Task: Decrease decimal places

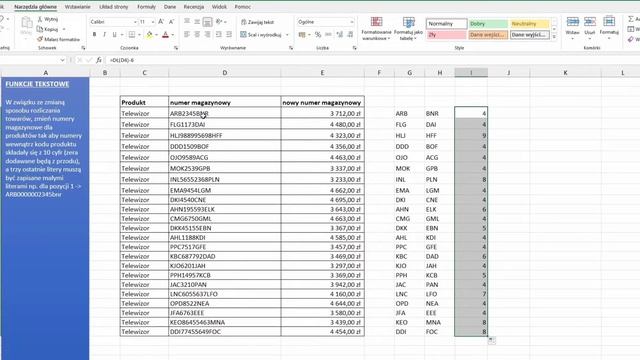Action: click(x=350, y=35)
